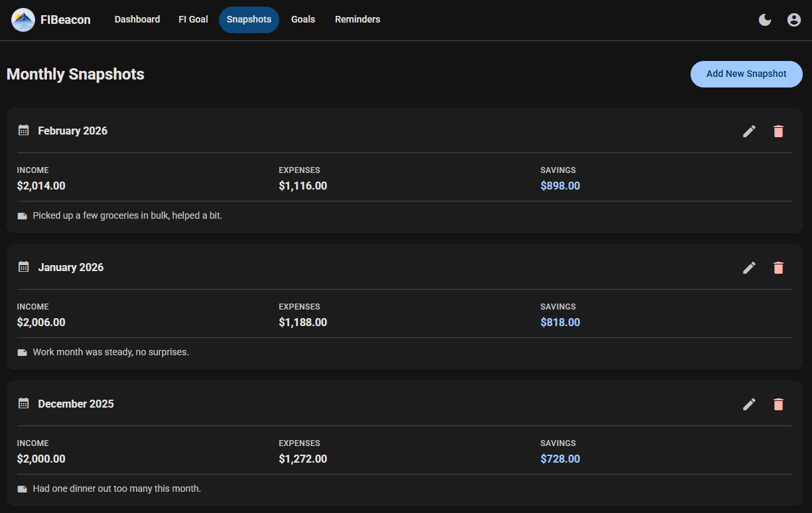Open the Reminders tab
The image size is (812, 513).
click(357, 20)
